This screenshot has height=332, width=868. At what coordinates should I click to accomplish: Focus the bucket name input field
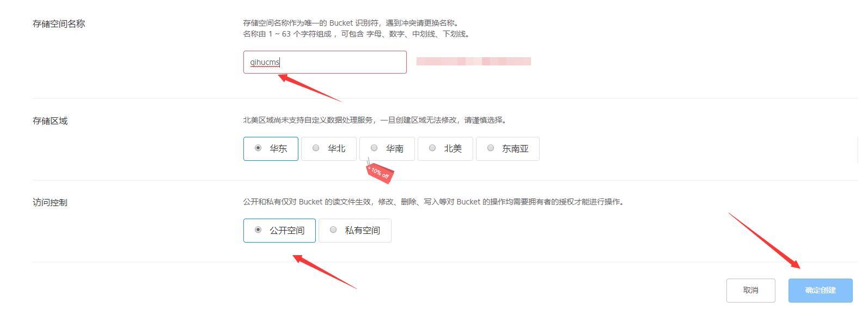tap(325, 62)
